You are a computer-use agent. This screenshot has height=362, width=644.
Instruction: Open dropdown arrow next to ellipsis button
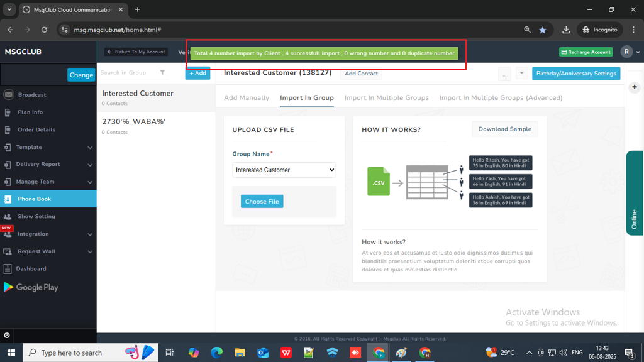click(x=521, y=74)
